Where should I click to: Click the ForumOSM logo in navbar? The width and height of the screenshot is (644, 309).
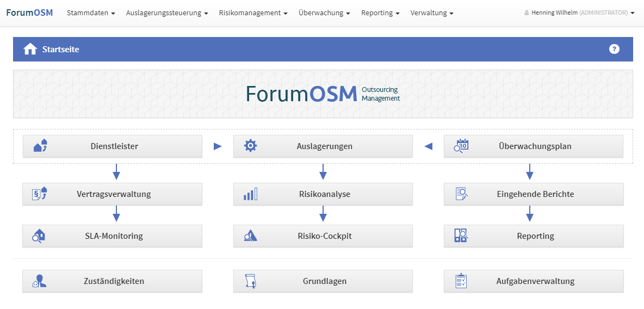point(29,13)
